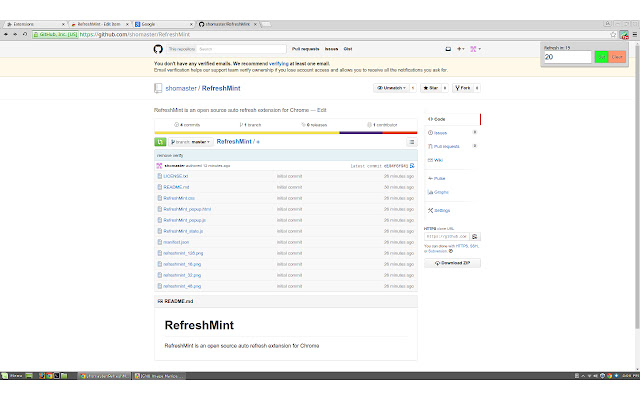Screen dimensions: 640x400
Task: Click the help icon after Subversion
Action: (451, 251)
